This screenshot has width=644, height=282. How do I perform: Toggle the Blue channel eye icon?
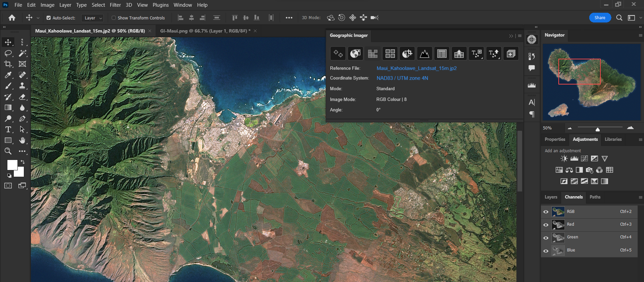[546, 250]
